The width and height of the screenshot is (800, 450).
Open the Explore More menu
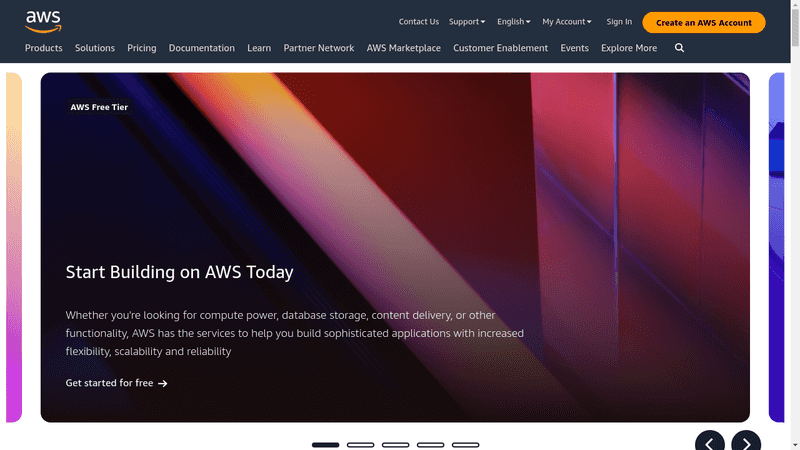point(629,48)
